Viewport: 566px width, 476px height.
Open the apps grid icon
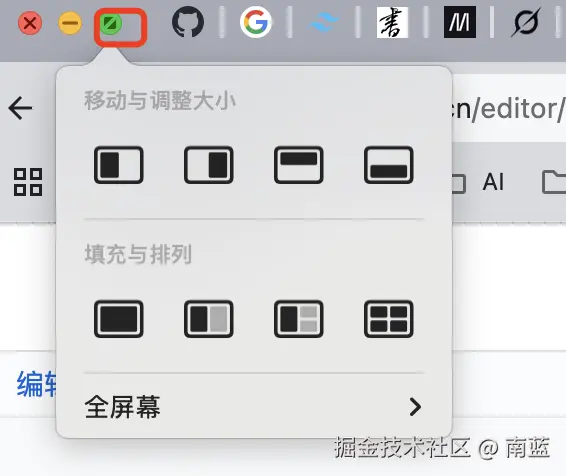[x=28, y=182]
